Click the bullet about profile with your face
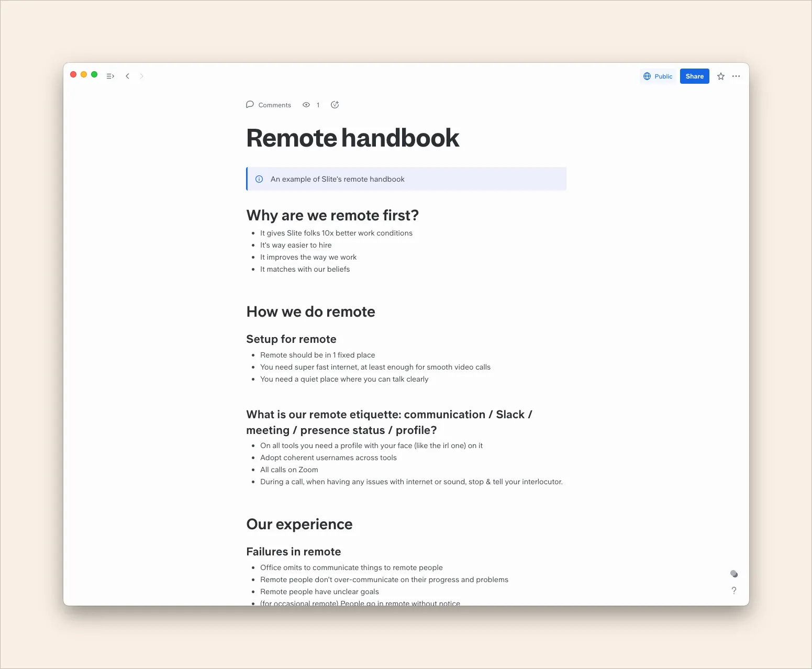Screen dimensions: 812x669 point(371,445)
